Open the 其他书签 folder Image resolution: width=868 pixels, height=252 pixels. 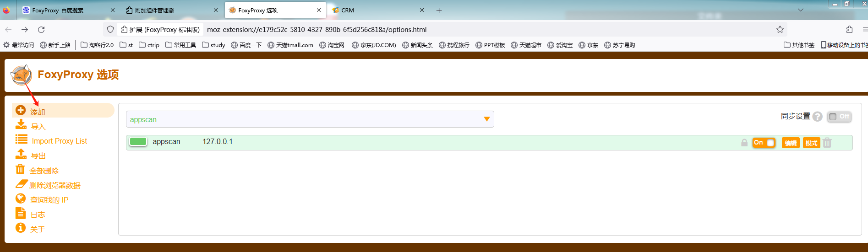pyautogui.click(x=799, y=45)
